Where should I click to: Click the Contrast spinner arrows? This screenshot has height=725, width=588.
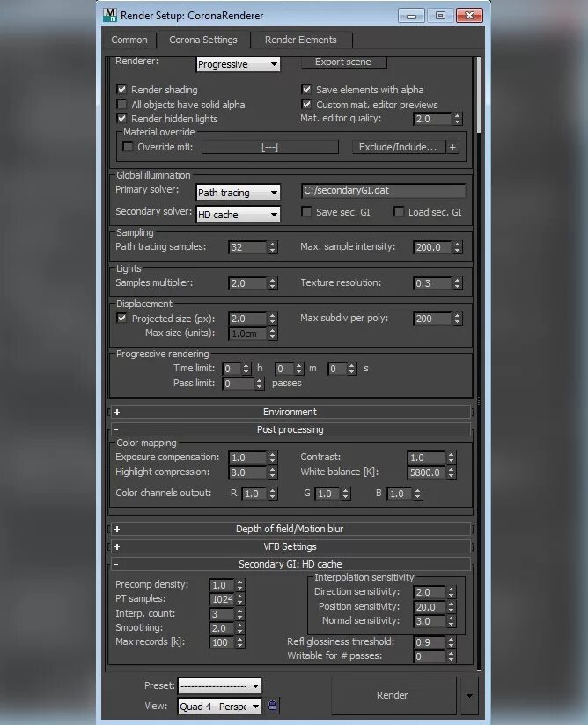pos(451,458)
